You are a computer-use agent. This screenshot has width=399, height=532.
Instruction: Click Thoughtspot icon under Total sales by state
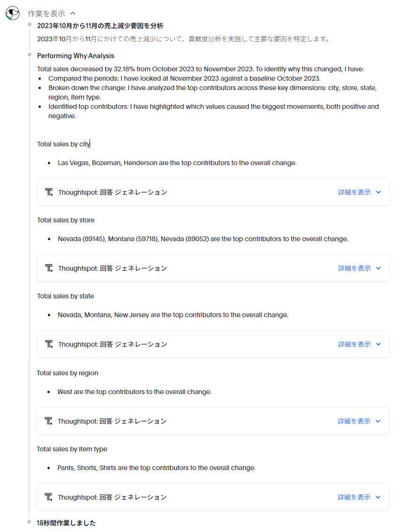(49, 344)
